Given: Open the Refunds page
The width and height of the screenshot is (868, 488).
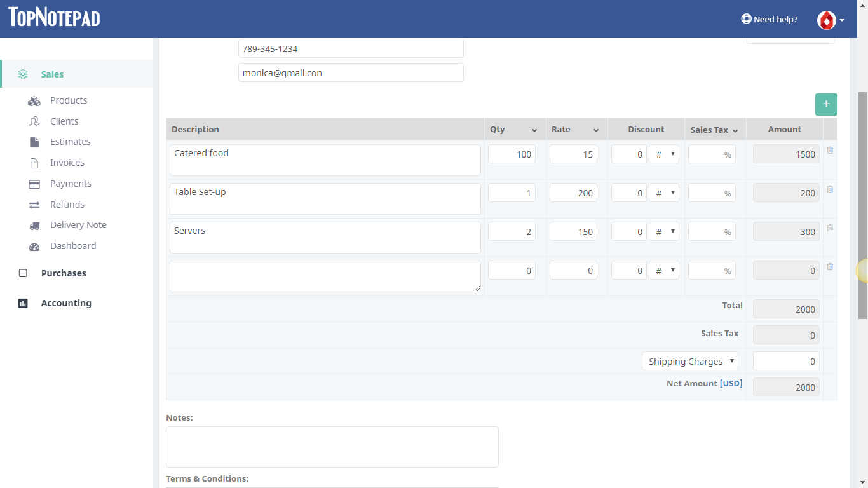Looking at the screenshot, I should pos(67,205).
